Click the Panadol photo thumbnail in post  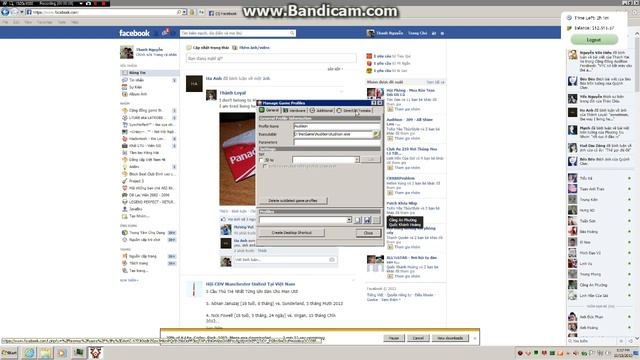[237, 159]
